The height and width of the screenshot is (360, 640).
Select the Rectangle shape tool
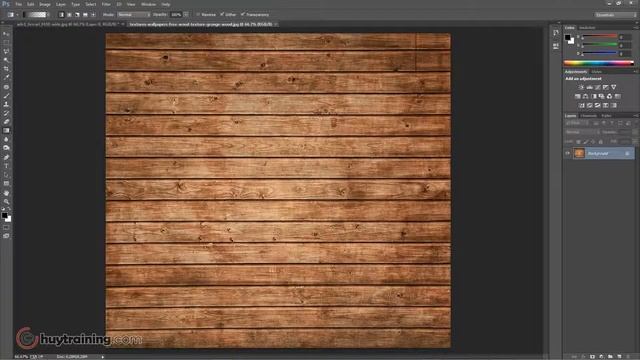coord(6,183)
